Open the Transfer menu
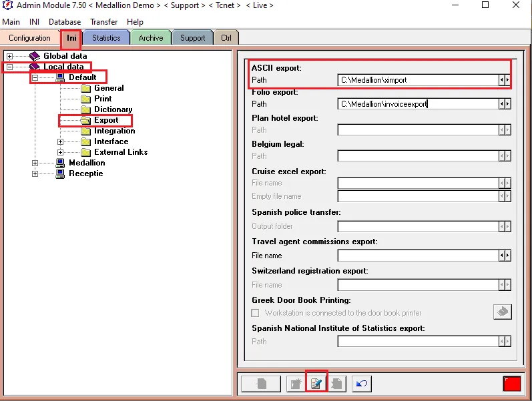This screenshot has width=532, height=401. coord(104,22)
